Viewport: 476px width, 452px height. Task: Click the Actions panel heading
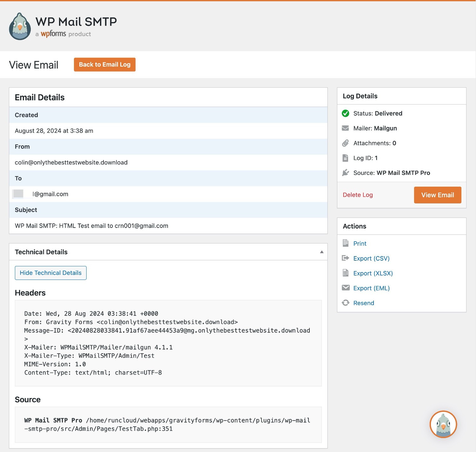(354, 226)
